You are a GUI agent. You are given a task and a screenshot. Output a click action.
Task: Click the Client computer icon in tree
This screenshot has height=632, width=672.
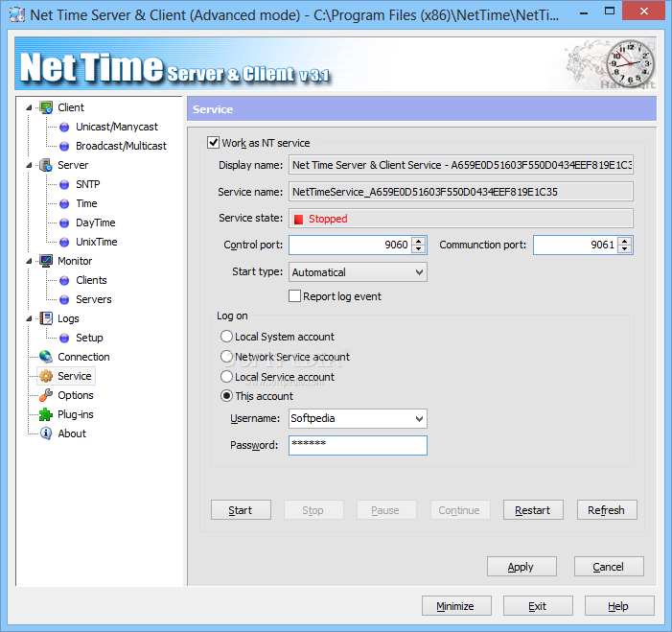pos(46,107)
